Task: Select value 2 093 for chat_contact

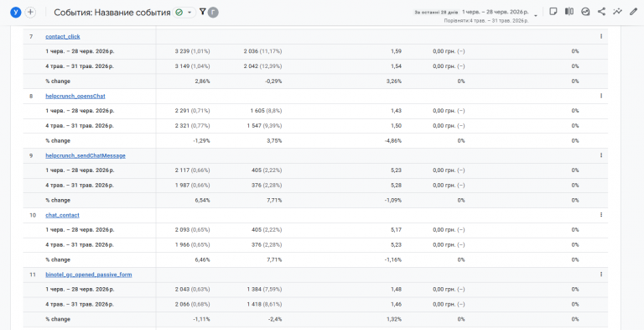Action: click(182, 229)
